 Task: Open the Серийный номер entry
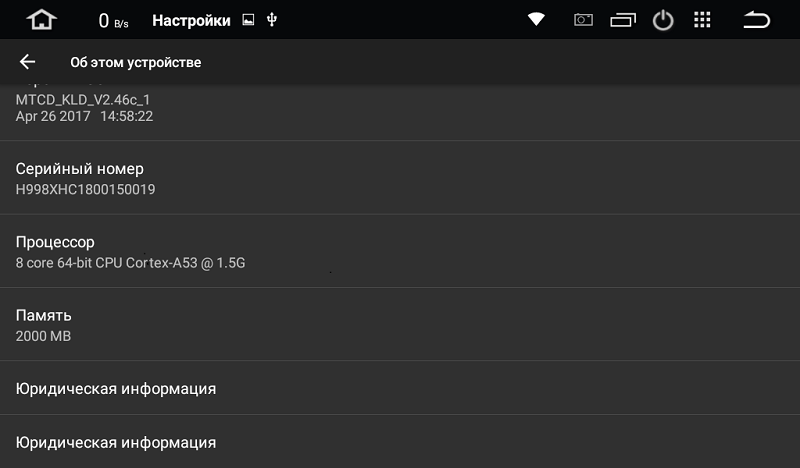click(x=400, y=178)
